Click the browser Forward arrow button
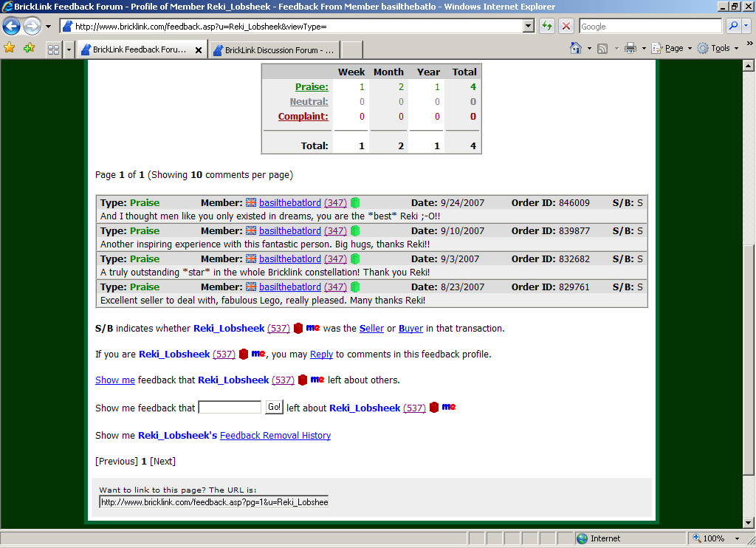Image resolution: width=756 pixels, height=548 pixels. pyautogui.click(x=32, y=26)
